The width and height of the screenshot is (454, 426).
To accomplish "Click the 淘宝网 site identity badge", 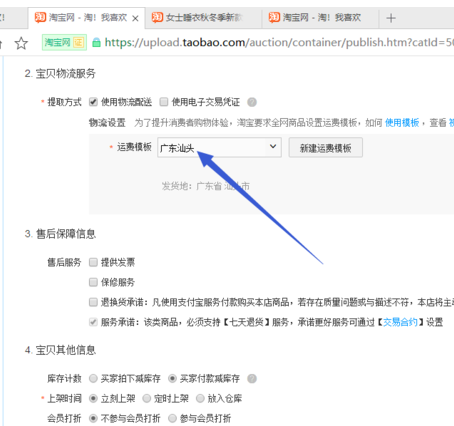I will tap(64, 43).
